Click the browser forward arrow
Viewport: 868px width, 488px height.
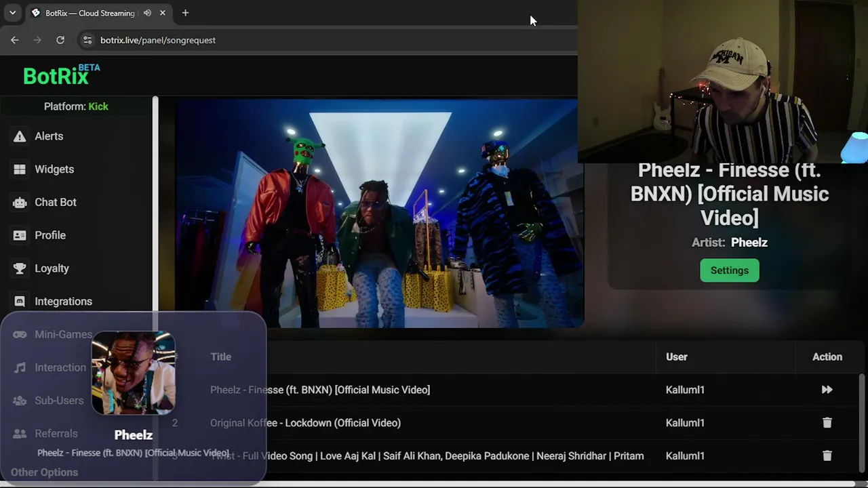tap(37, 40)
